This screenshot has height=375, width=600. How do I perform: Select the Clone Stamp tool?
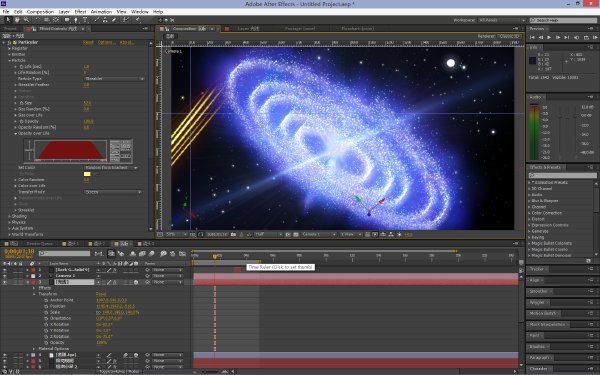pos(105,20)
